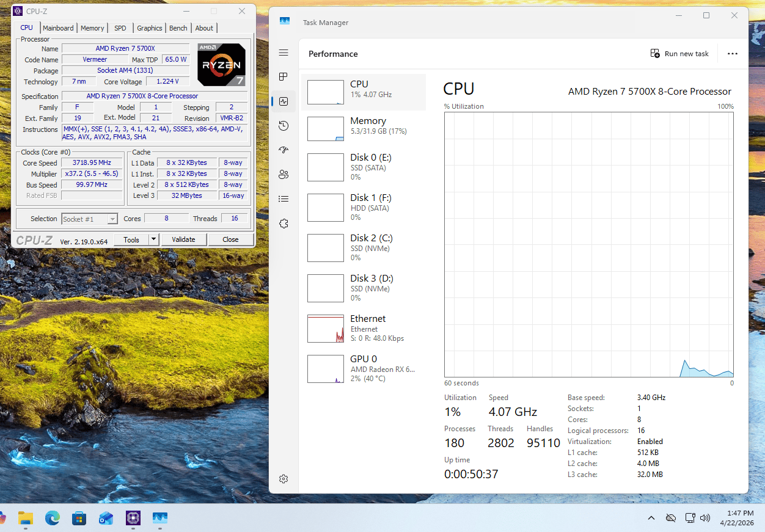Open Task Manager hamburger navigation menu
The image size is (765, 532).
[284, 53]
